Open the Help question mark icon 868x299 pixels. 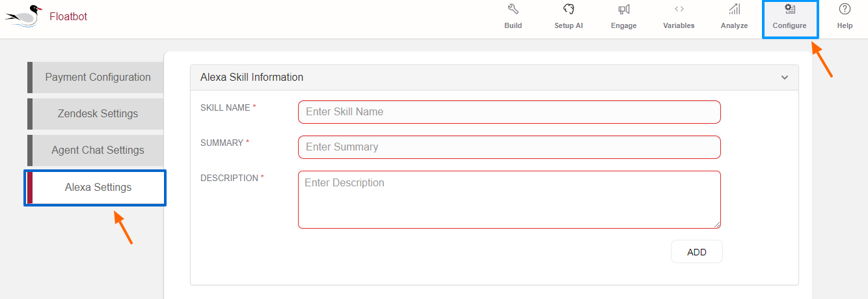[x=845, y=10]
